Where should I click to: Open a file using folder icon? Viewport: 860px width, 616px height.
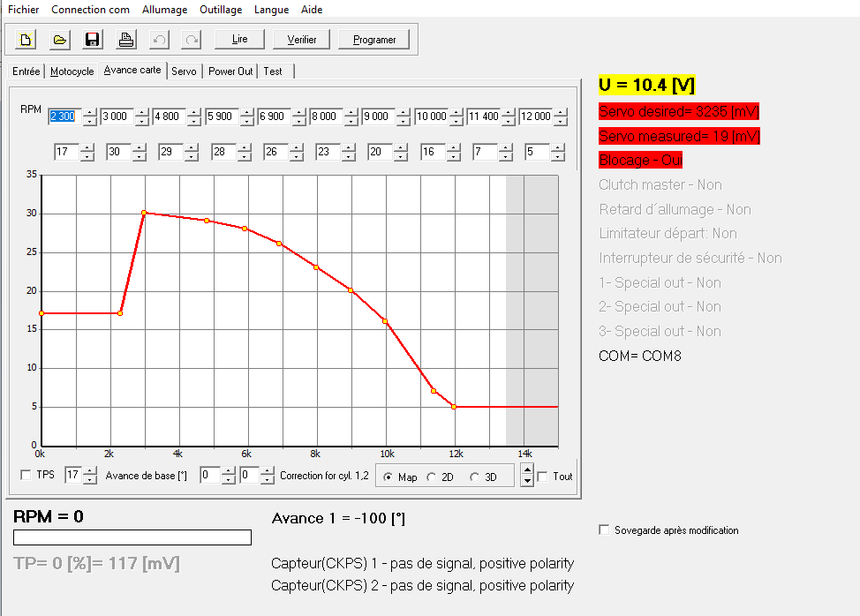pos(59,40)
